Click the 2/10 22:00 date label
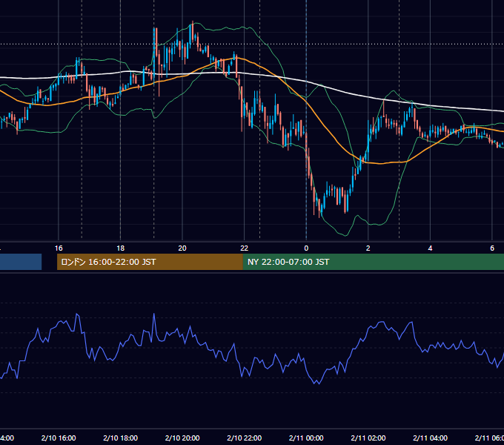 [x=245, y=438]
